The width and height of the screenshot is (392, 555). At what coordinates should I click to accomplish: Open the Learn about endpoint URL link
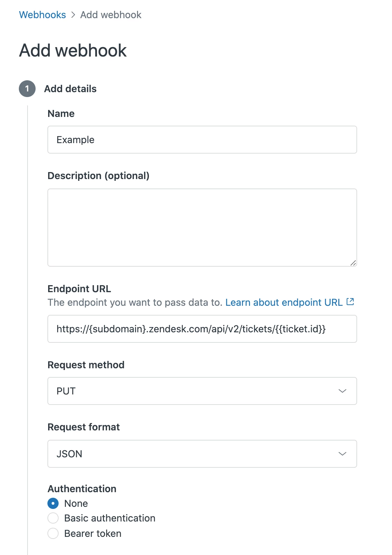coord(284,302)
